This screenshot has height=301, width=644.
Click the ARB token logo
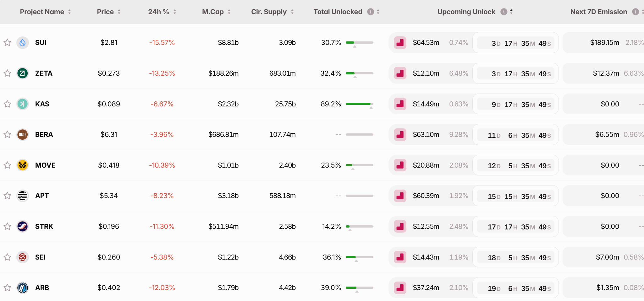(x=23, y=288)
